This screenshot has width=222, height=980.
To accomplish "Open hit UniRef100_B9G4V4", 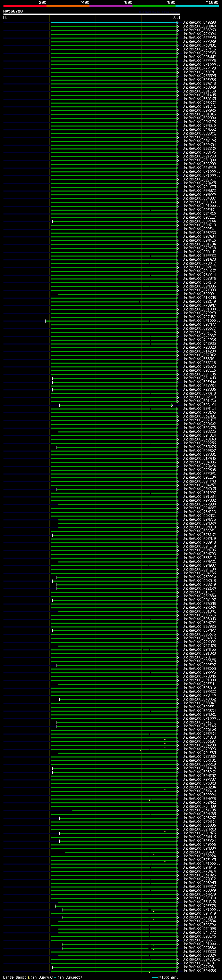I will [x=199, y=405].
